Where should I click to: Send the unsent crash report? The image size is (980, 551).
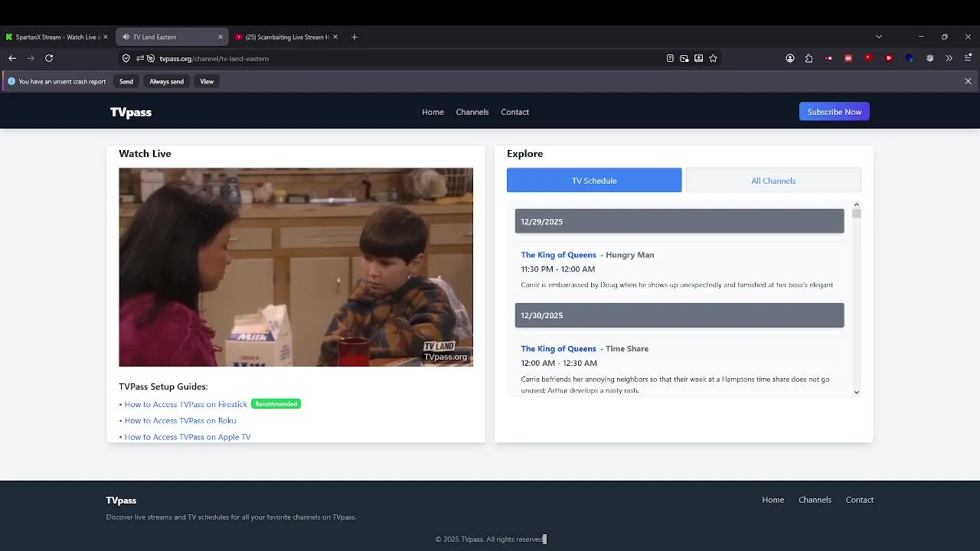click(x=126, y=81)
